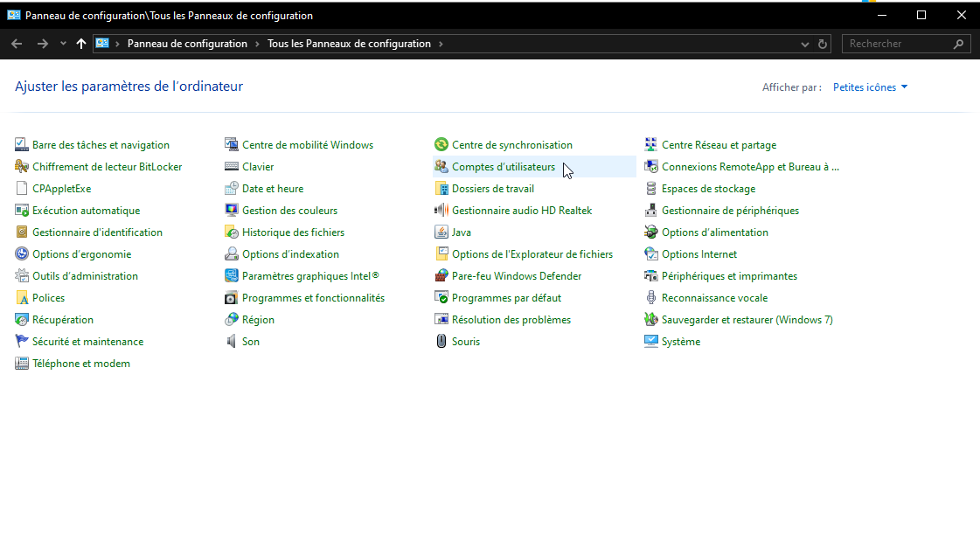
Task: Click the Centre de synchronisation icon
Action: point(441,145)
